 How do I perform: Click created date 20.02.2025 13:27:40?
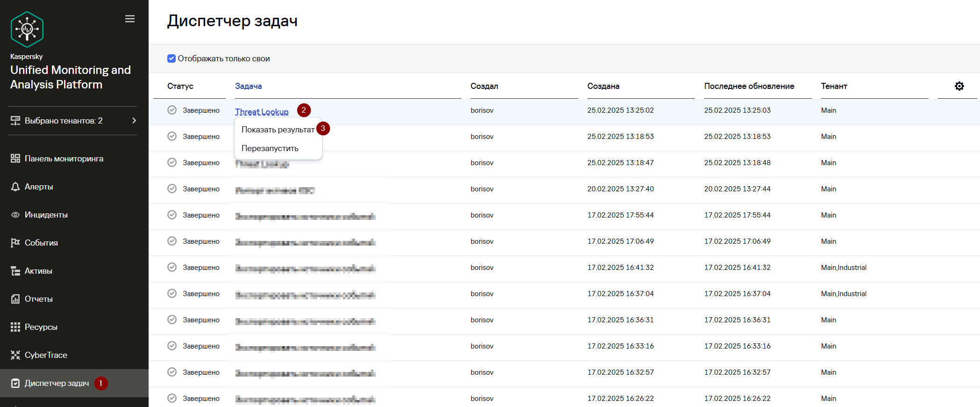pos(621,189)
